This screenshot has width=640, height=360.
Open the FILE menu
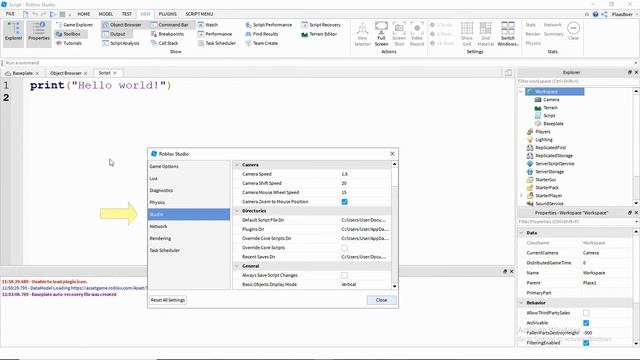pyautogui.click(x=10, y=14)
